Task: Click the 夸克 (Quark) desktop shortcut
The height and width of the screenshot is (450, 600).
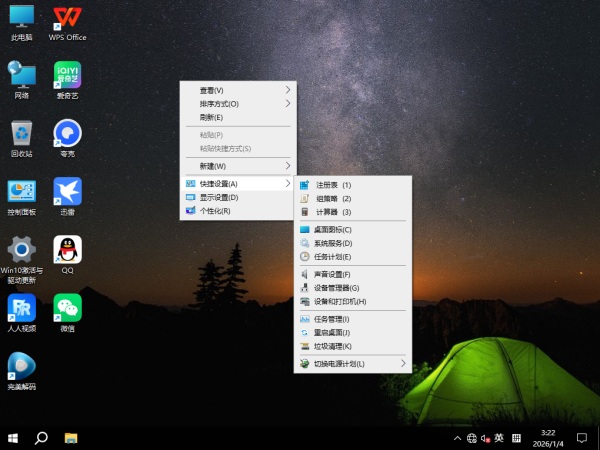Action: tap(68, 133)
